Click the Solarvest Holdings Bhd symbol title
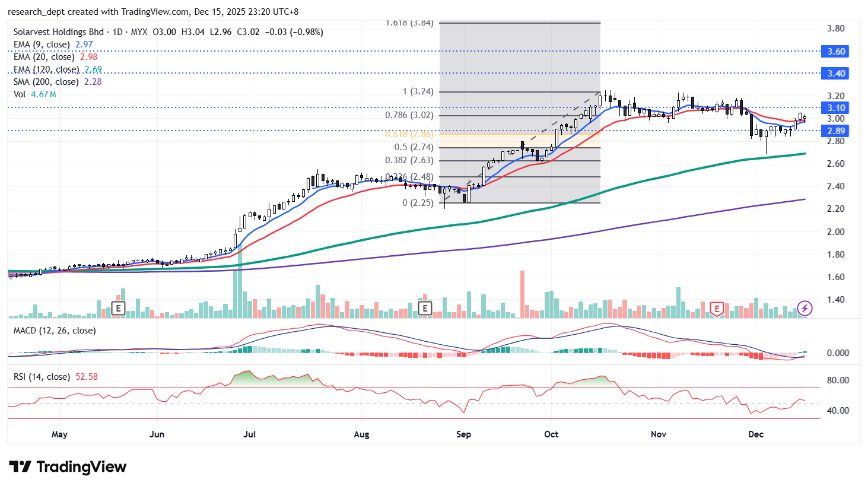Image resolution: width=868 pixels, height=489 pixels. 58,32
